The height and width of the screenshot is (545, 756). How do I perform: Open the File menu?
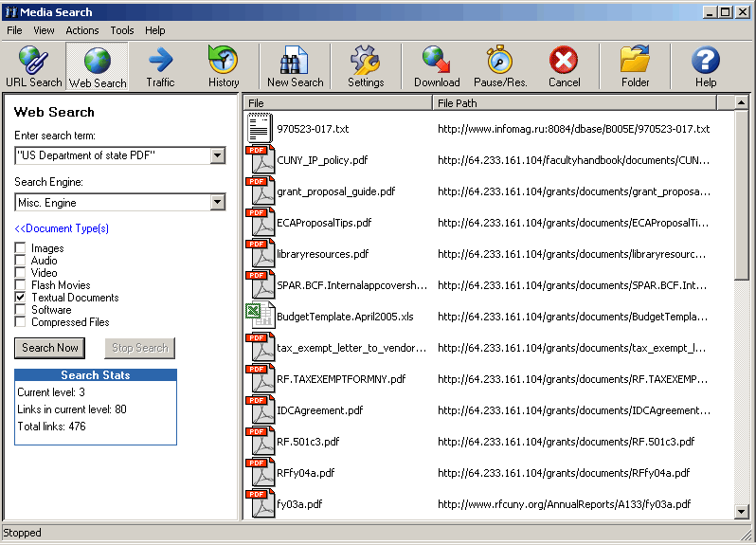14,30
